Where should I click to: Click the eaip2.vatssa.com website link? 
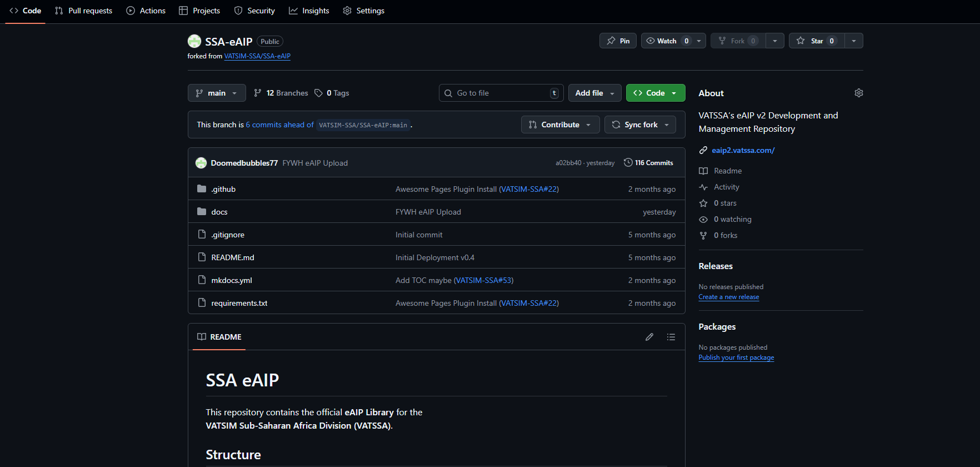click(743, 150)
